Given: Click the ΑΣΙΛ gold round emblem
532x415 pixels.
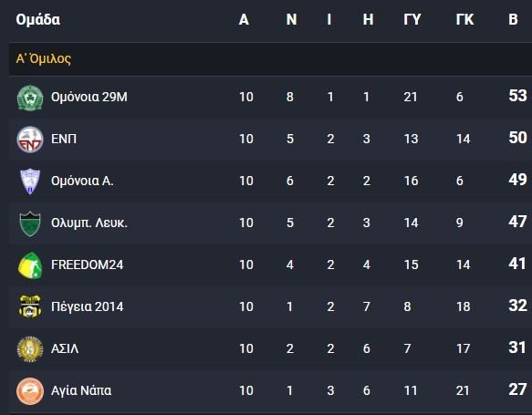Looking at the screenshot, I should point(30,349).
